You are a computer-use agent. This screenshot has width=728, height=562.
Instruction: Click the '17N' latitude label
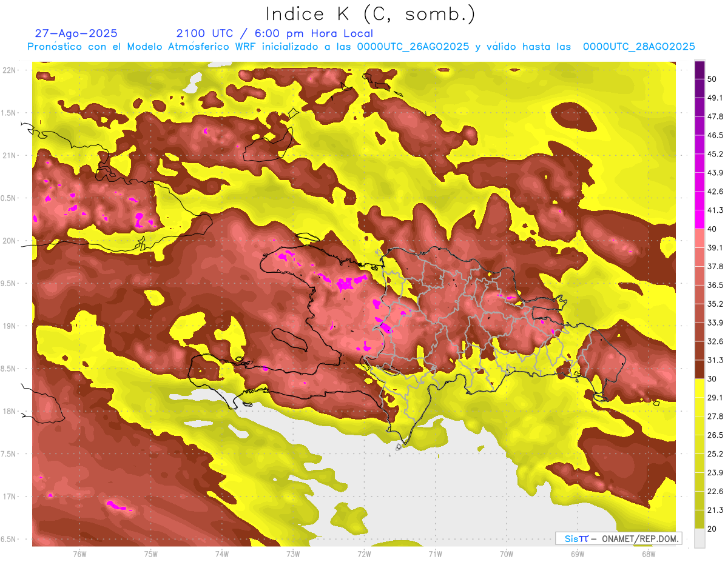click(x=10, y=497)
